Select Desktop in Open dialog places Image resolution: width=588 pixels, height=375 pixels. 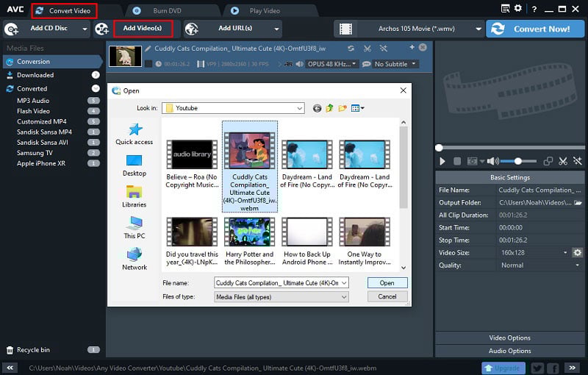(x=135, y=165)
